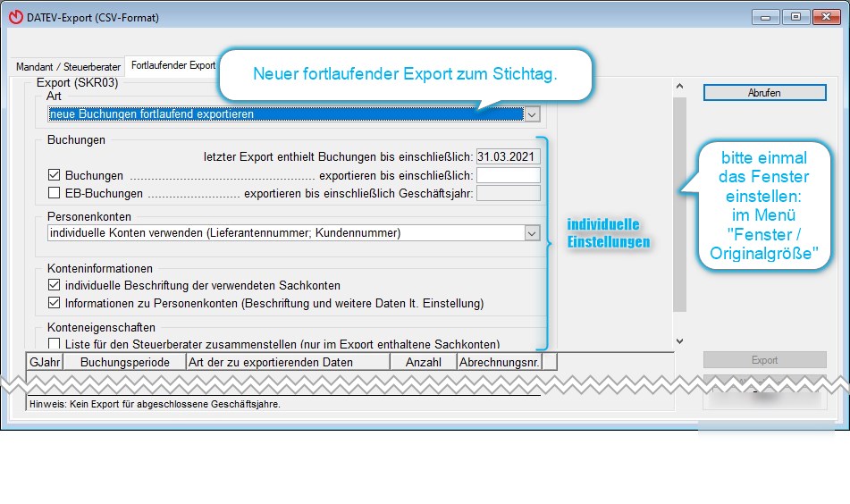
Task: Toggle 'Informationen zu Personenkonten' checkbox
Action: tap(54, 303)
